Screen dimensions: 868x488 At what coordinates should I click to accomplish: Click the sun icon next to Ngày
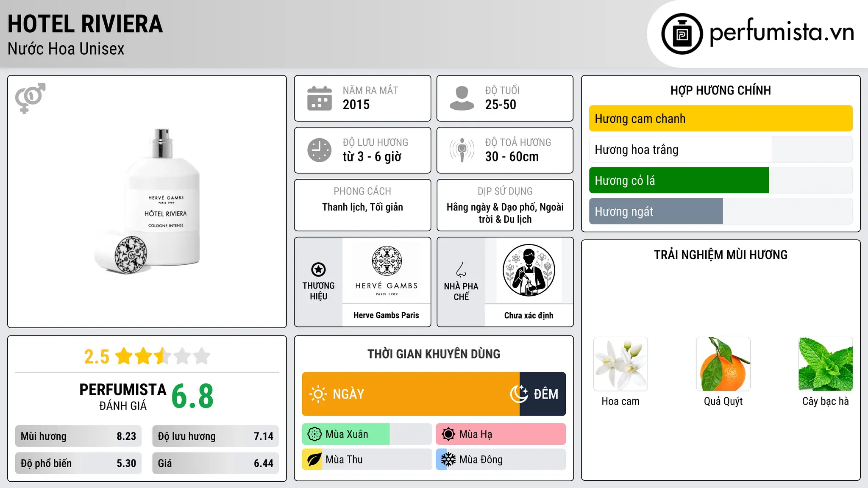coord(318,394)
